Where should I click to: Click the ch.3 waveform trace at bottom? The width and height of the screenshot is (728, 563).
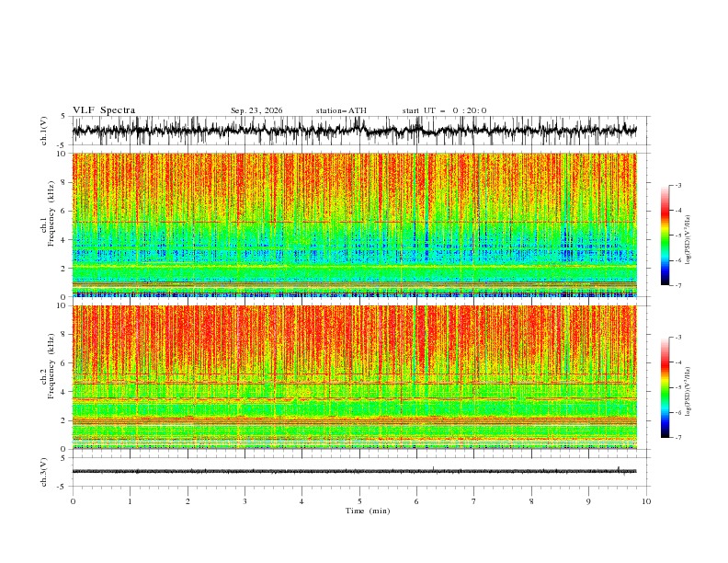click(x=354, y=471)
